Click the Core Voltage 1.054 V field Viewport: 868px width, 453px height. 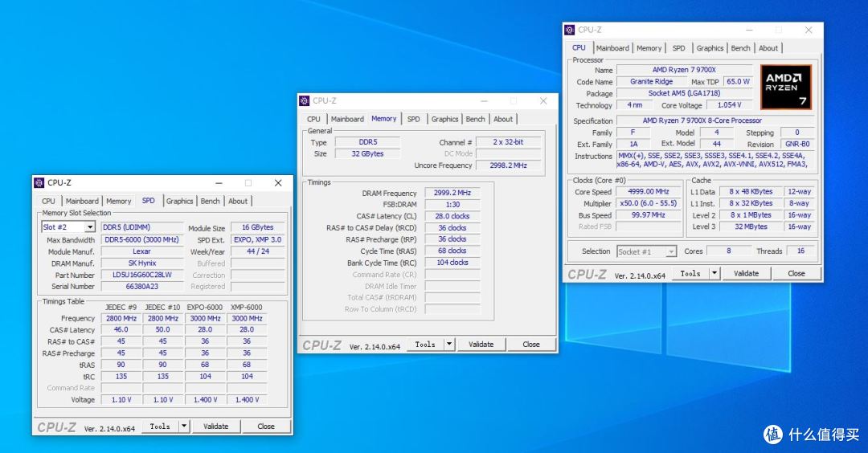click(729, 104)
